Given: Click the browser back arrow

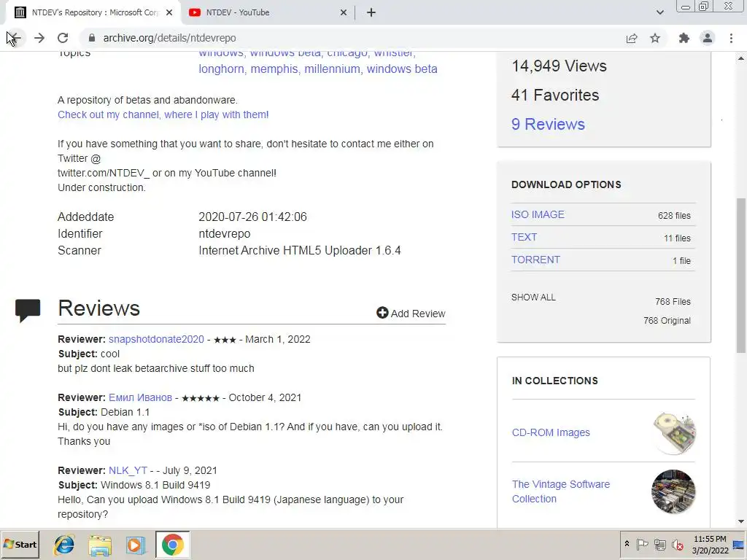Looking at the screenshot, I should tap(15, 38).
